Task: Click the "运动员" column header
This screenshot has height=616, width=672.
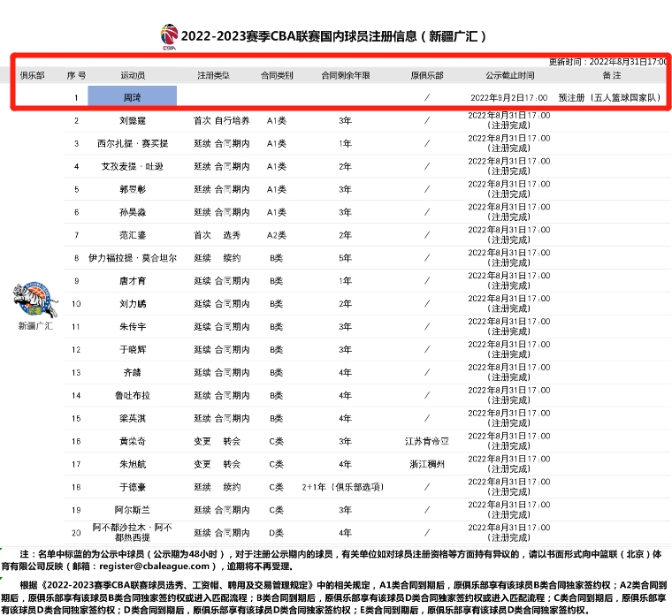Action: click(133, 75)
